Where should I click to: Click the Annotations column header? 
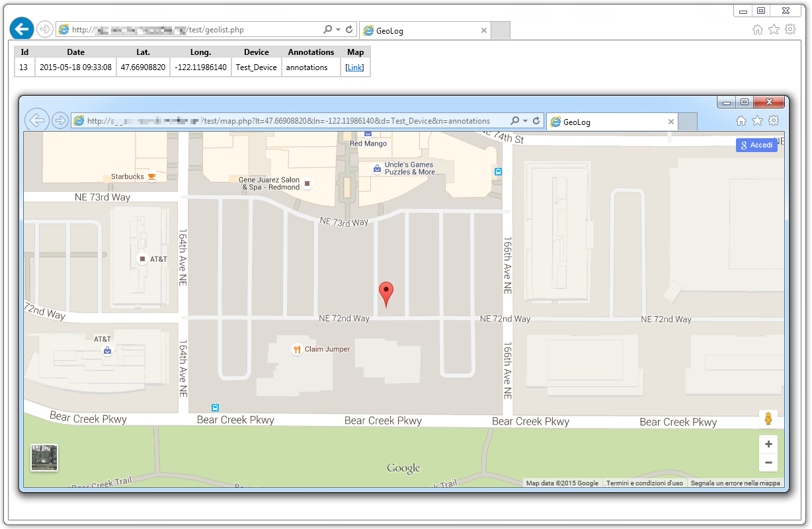pyautogui.click(x=311, y=52)
